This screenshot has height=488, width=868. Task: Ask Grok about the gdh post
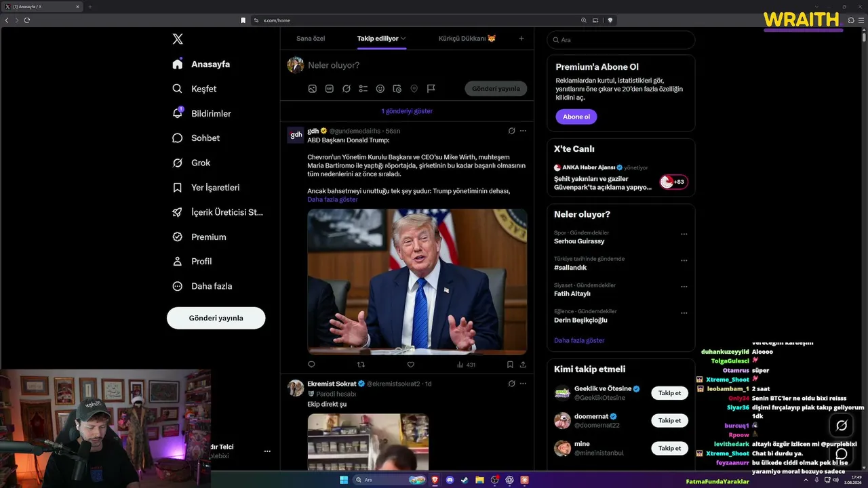point(511,131)
